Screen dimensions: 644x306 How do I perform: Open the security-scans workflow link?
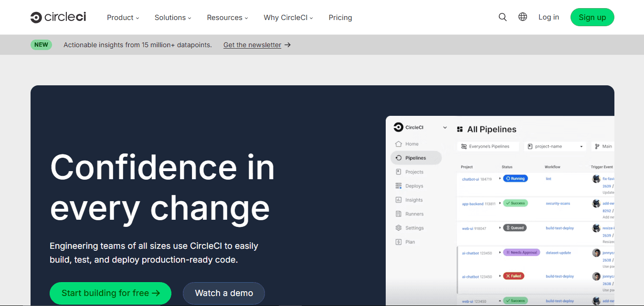click(x=558, y=204)
